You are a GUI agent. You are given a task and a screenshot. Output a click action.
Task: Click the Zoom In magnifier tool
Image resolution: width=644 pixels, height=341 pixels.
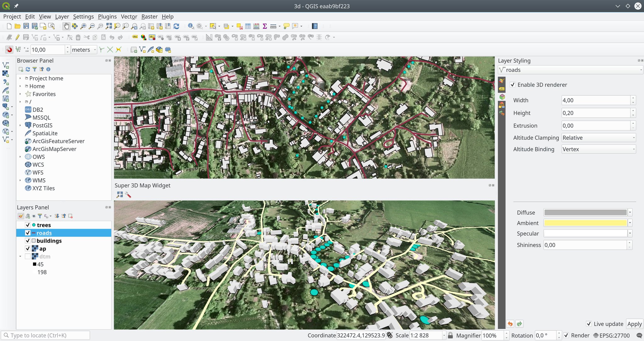click(x=83, y=26)
